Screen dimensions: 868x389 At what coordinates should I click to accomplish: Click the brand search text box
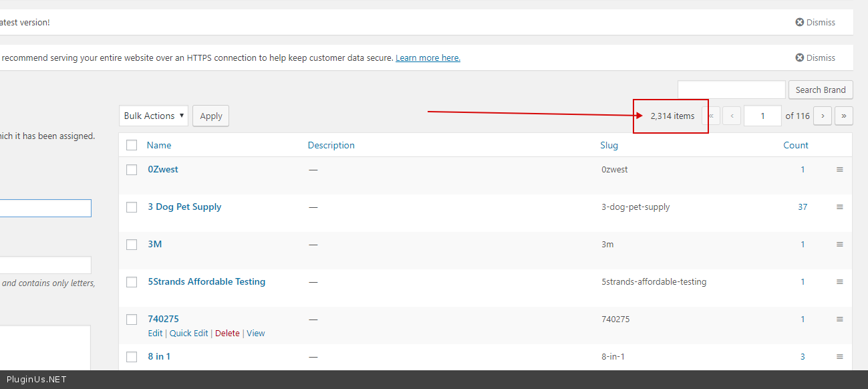731,90
